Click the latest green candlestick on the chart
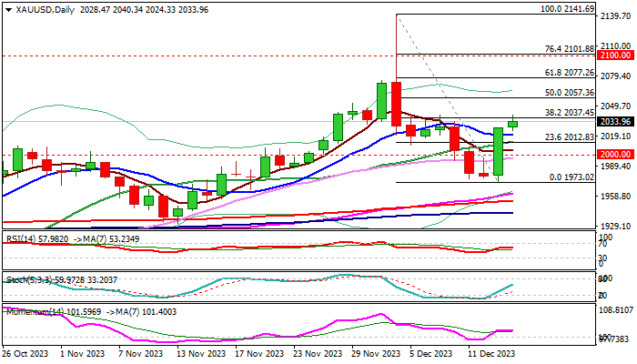This screenshot has width=637, height=364. click(x=513, y=123)
